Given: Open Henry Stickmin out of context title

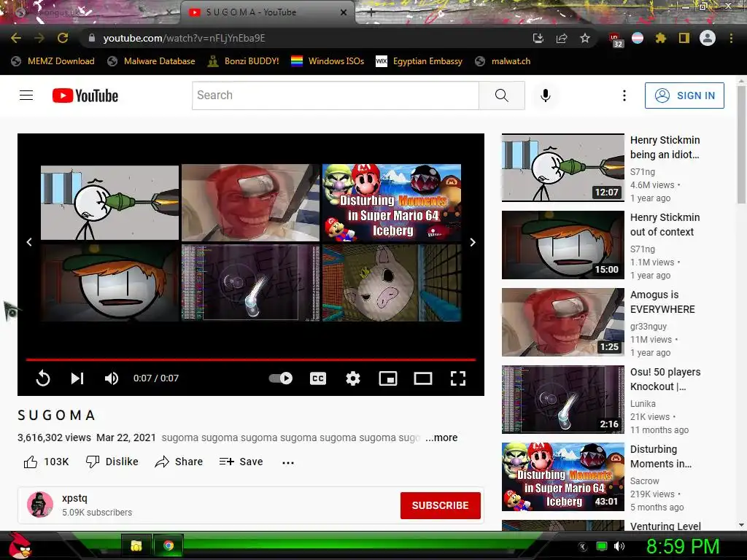Looking at the screenshot, I should [x=665, y=225].
